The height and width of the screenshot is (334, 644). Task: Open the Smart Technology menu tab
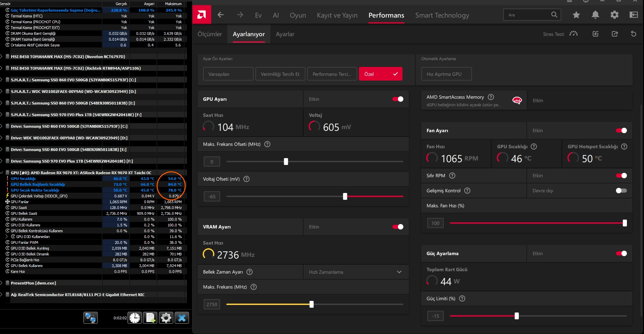(x=442, y=15)
